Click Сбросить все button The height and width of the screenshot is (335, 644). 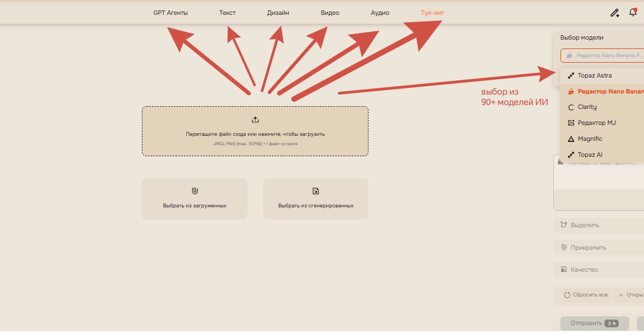pos(586,295)
